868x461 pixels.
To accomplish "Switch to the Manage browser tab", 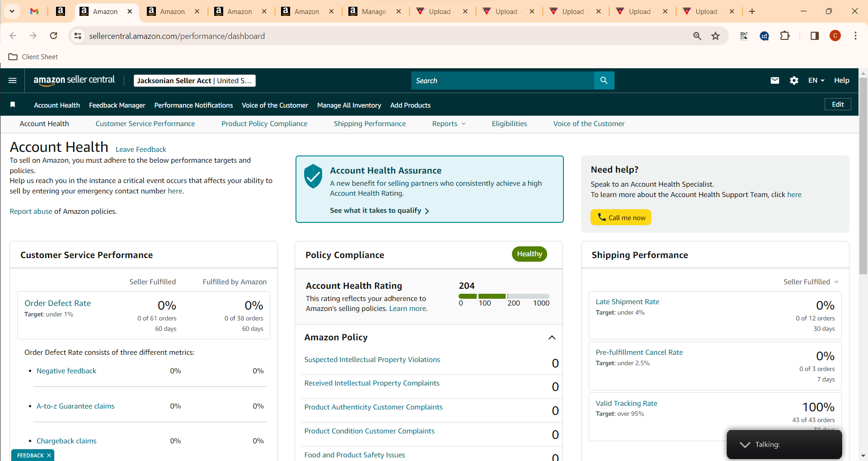I will point(375,12).
